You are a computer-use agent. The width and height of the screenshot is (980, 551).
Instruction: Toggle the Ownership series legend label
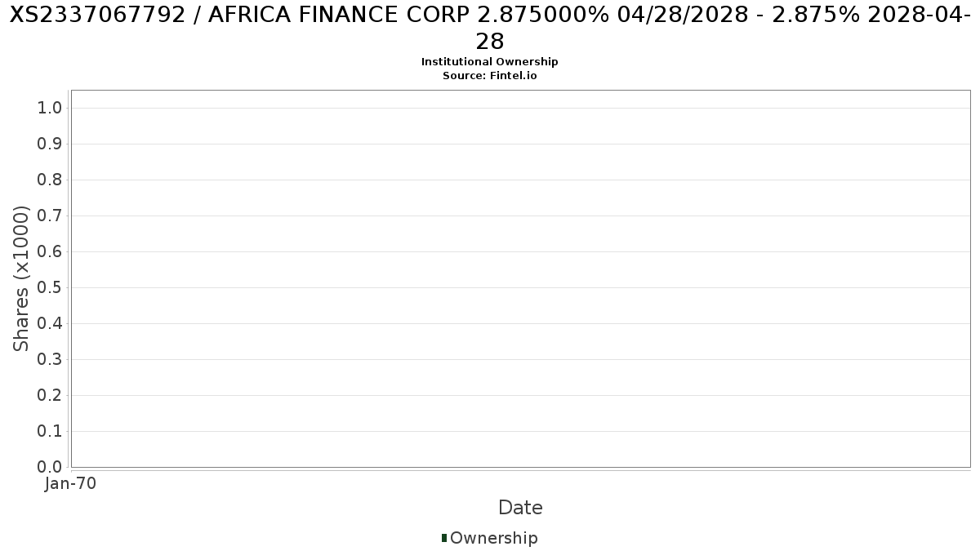coord(494,538)
